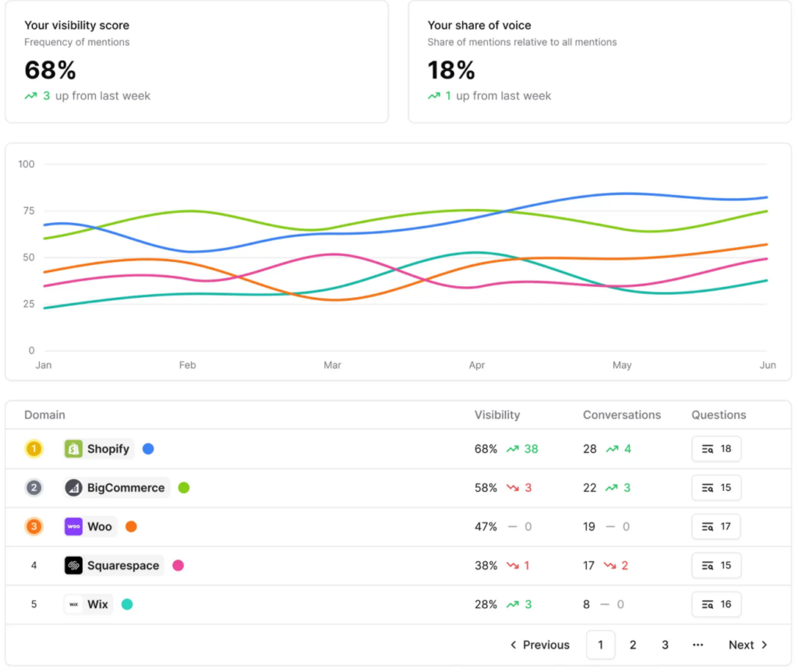798x672 pixels.
Task: Expand more pages via ellipsis
Action: pos(697,645)
